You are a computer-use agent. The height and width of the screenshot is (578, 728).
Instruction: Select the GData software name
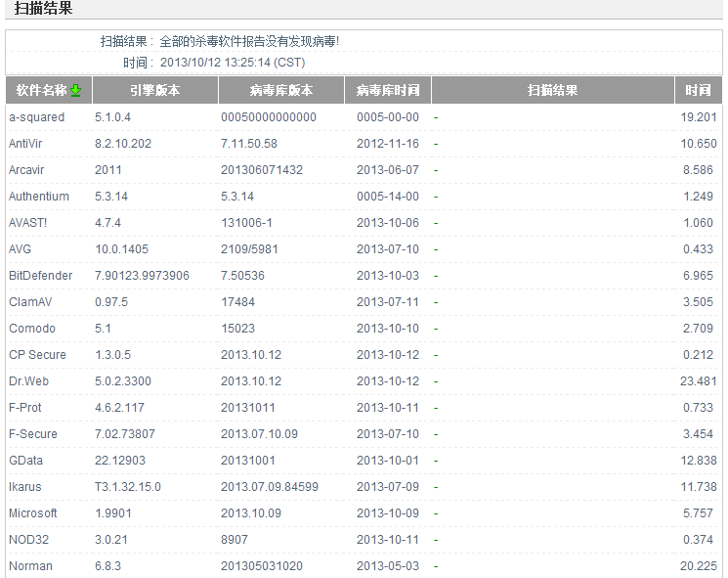tap(26, 461)
